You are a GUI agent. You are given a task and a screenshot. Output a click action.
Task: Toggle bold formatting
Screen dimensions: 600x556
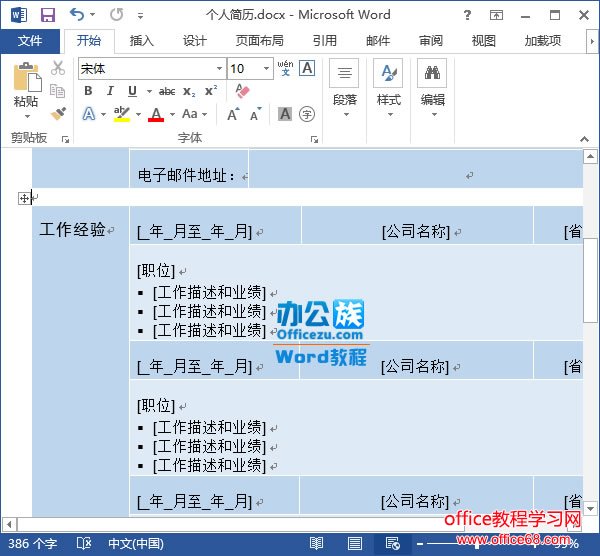tap(88, 91)
